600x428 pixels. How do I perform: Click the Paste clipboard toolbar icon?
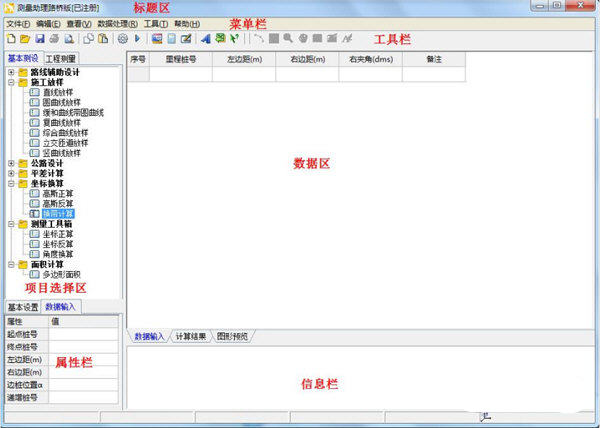click(x=103, y=39)
